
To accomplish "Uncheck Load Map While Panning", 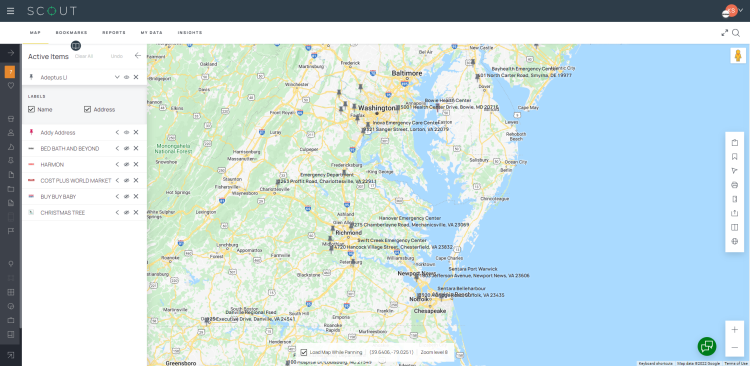I will click(303, 352).
